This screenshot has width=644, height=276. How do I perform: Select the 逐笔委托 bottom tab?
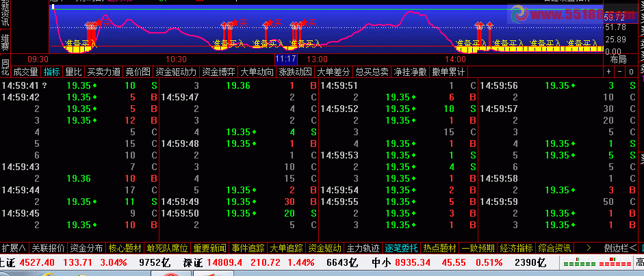(x=401, y=247)
